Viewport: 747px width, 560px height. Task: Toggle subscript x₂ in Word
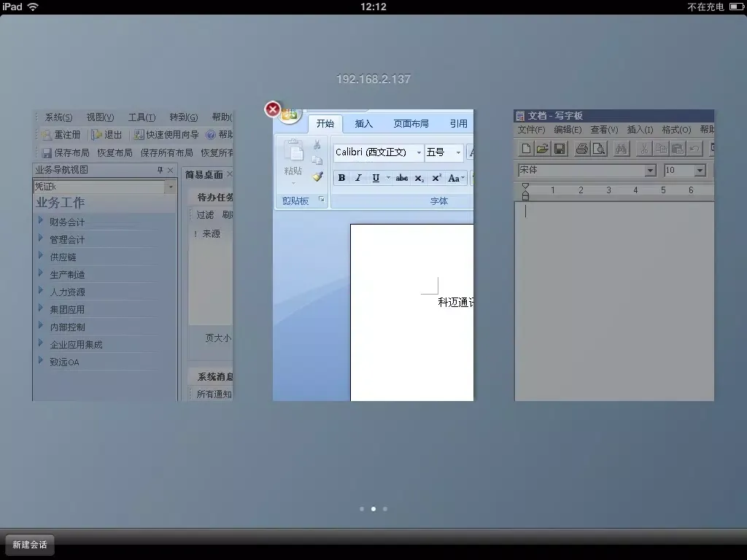pos(419,178)
